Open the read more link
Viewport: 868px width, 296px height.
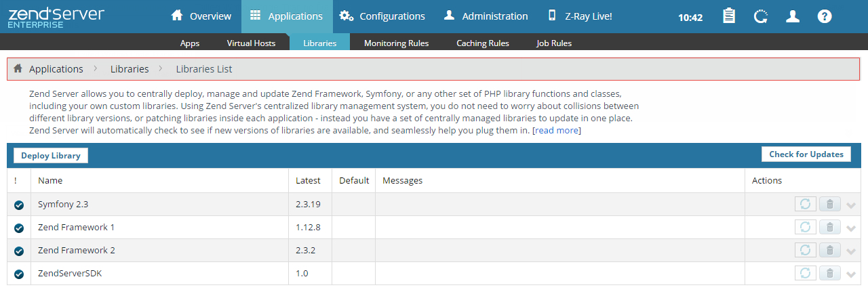coord(556,130)
